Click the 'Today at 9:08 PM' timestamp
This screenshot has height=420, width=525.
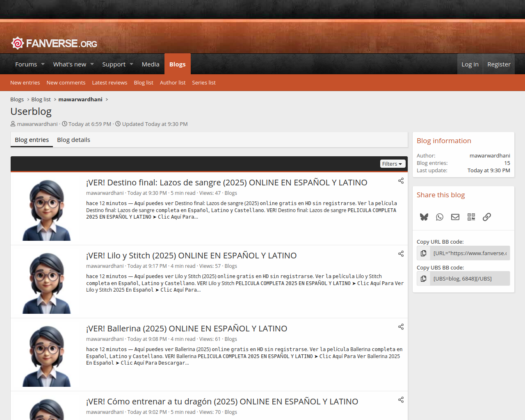(x=147, y=339)
